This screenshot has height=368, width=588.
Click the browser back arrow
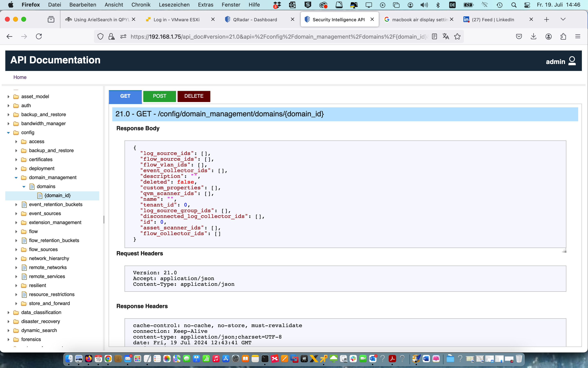9,37
